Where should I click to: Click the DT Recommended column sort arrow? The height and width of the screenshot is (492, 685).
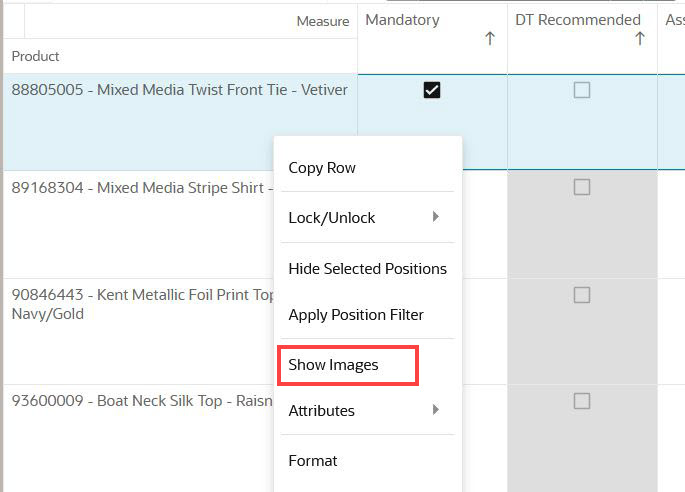(x=640, y=38)
